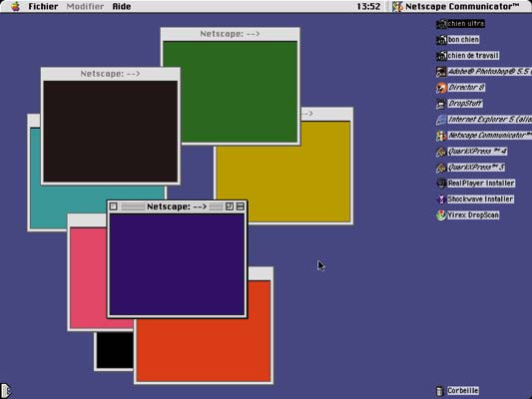Click the purple content of the front window
Screen dimensions: 532x399
(177, 264)
